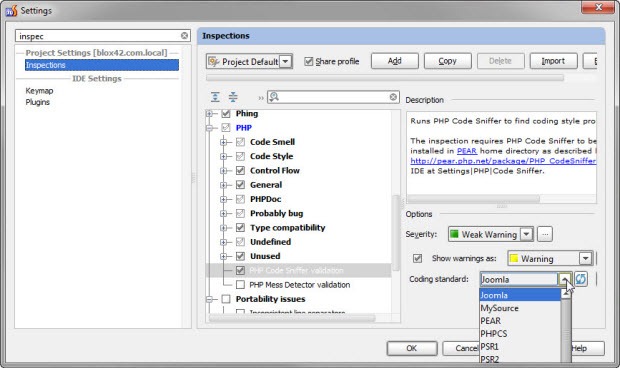Toggle Show warnings as checkbox
Viewport: 620px width, 368px height.
point(417,259)
